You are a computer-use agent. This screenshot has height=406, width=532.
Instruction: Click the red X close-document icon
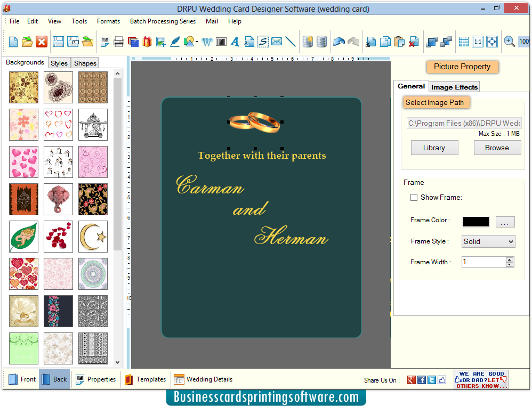pyautogui.click(x=42, y=42)
